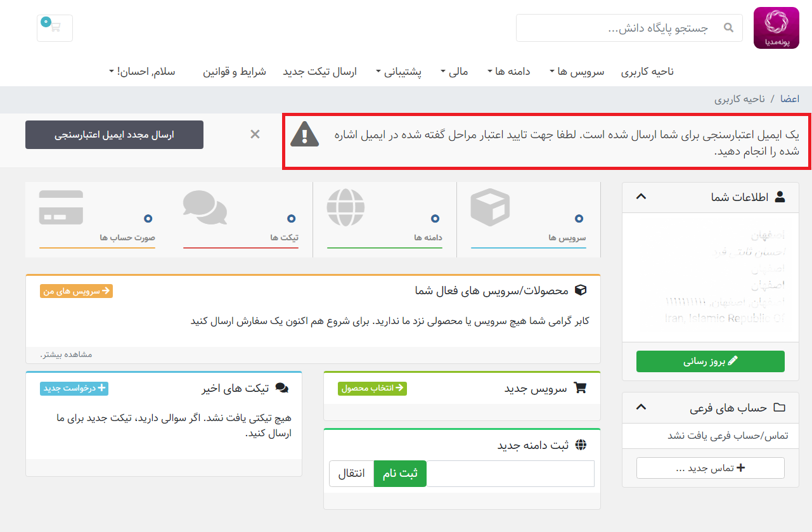Image resolution: width=812 pixels, height=532 pixels.
Task: Open the تیکت ها count tile label
Action: (284, 238)
